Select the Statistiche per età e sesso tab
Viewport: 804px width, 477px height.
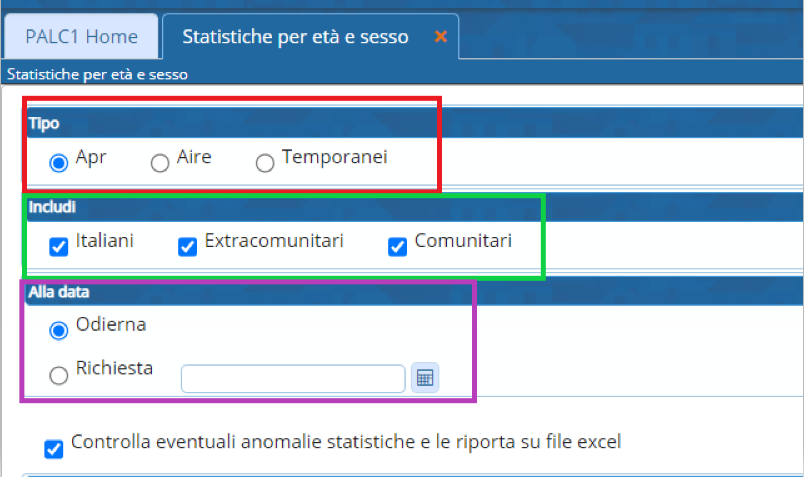tap(295, 37)
